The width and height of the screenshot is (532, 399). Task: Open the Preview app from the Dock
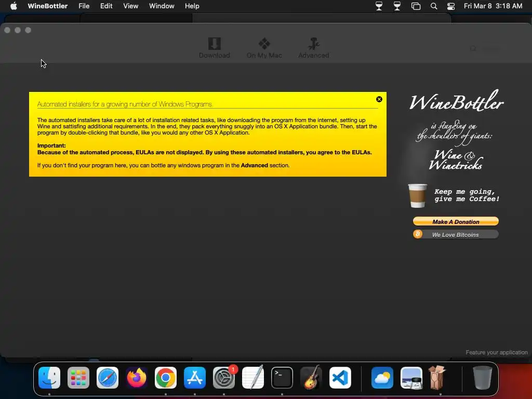[411, 378]
